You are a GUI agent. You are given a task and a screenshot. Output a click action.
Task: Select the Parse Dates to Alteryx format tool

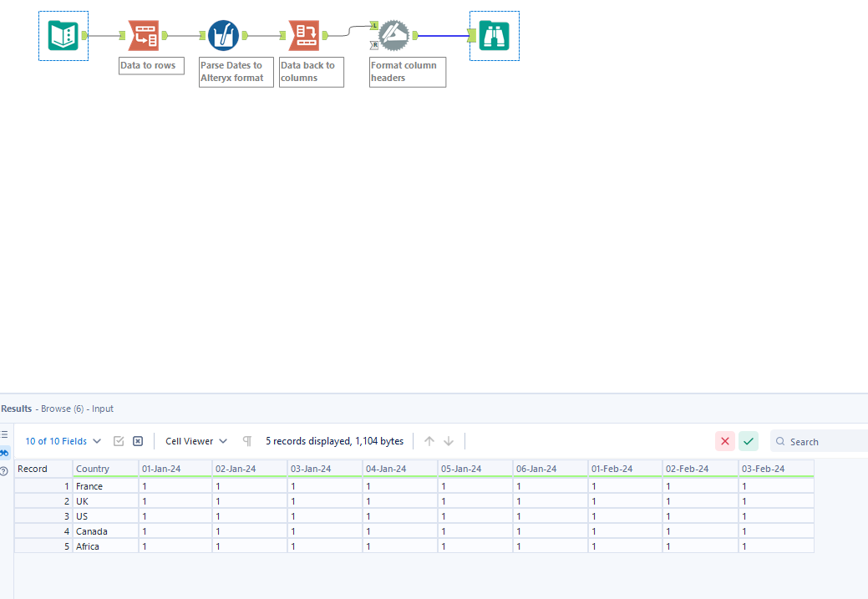223,35
